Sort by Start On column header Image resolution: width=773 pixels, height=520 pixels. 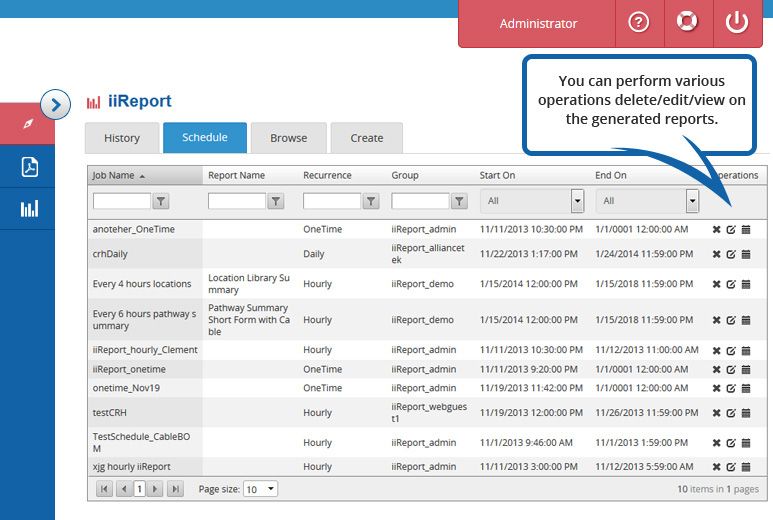[497, 175]
